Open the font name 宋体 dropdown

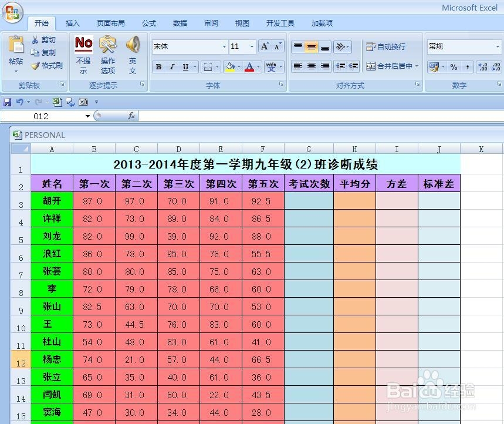click(225, 46)
